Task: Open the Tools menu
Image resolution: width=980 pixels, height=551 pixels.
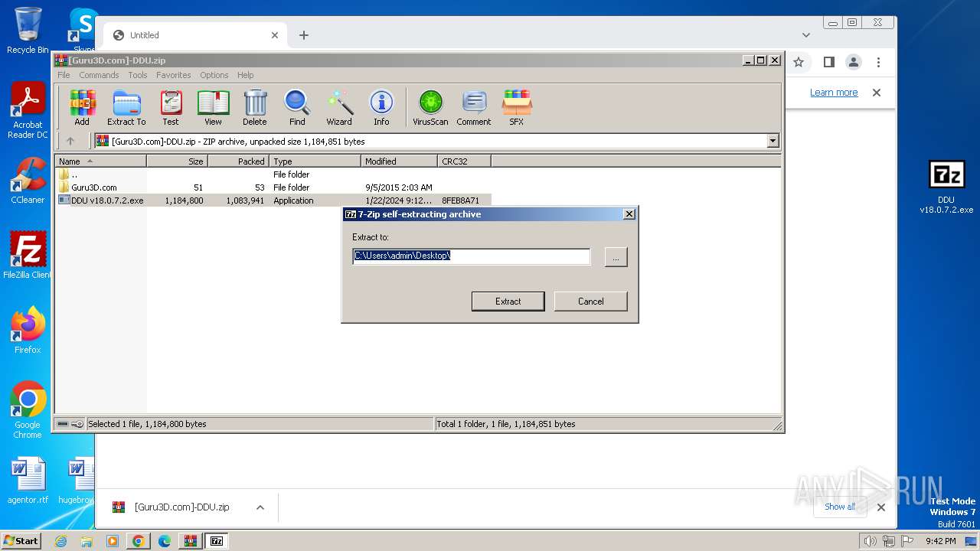Action: point(138,75)
